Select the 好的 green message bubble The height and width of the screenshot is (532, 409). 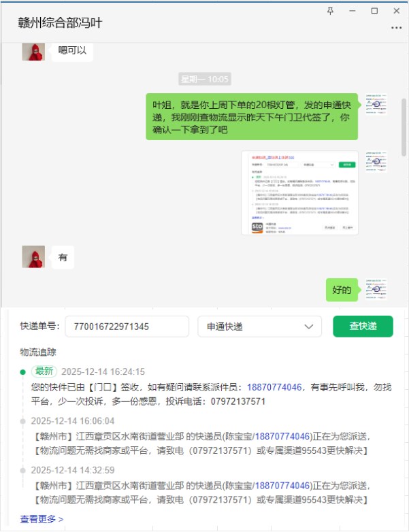tap(342, 290)
